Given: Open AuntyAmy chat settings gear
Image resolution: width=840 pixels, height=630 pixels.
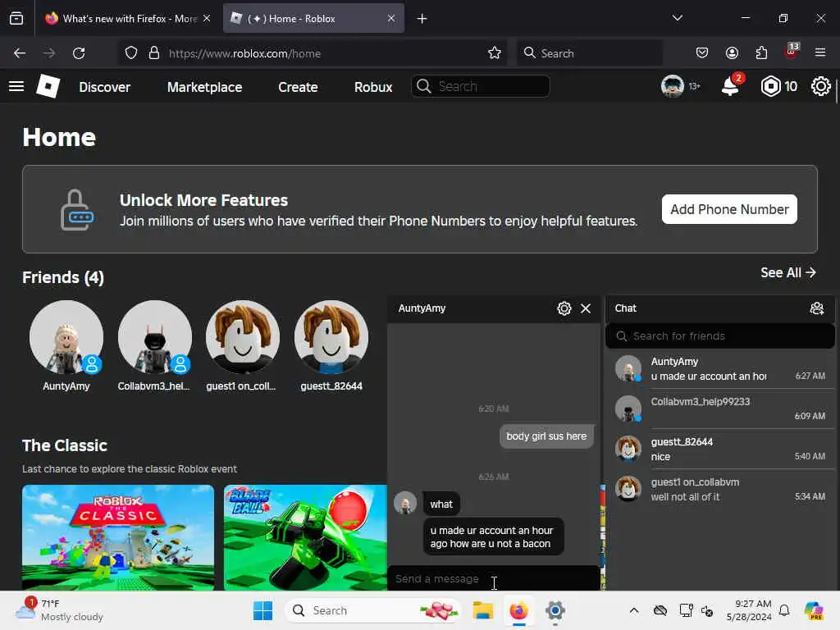Looking at the screenshot, I should (x=564, y=308).
